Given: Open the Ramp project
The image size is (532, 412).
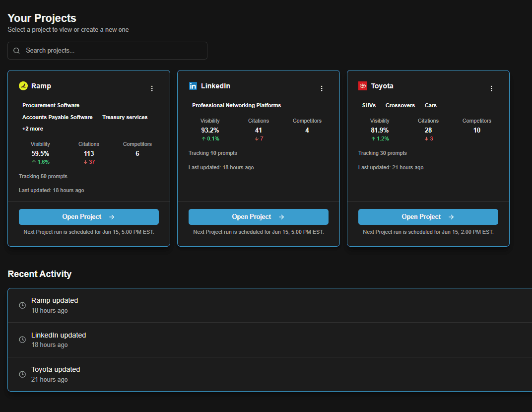Looking at the screenshot, I should tap(88, 217).
